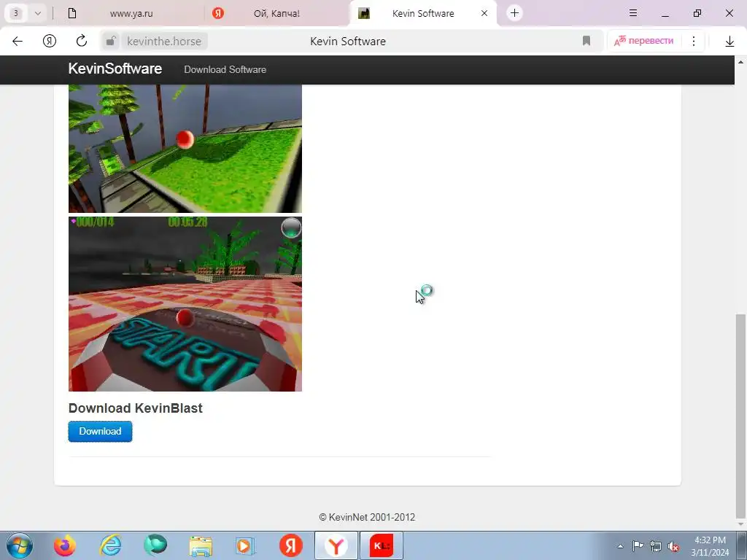Launch Internet Explorer from the taskbar

click(110, 545)
